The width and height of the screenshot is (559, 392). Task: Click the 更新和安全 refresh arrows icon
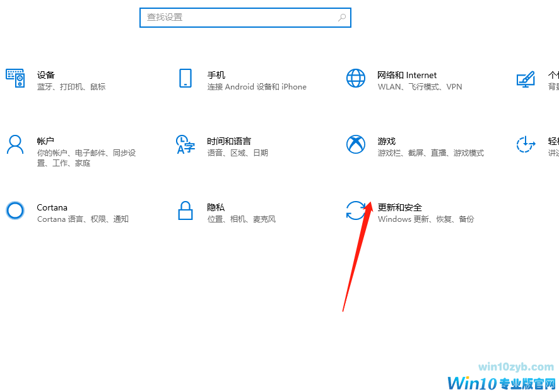356,210
